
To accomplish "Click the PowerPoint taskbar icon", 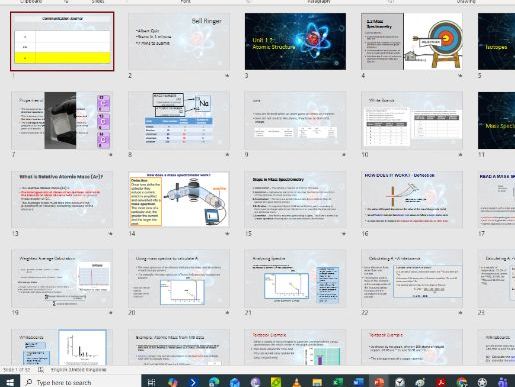I will point(379,382).
